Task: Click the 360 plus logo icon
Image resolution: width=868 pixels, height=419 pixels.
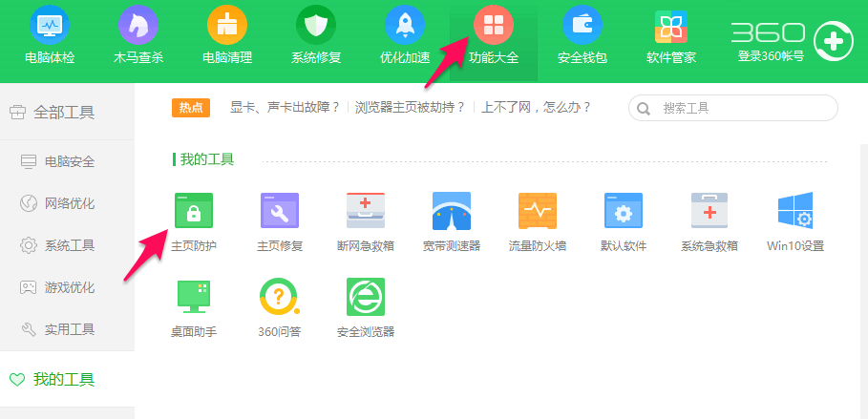Action: coord(834,41)
